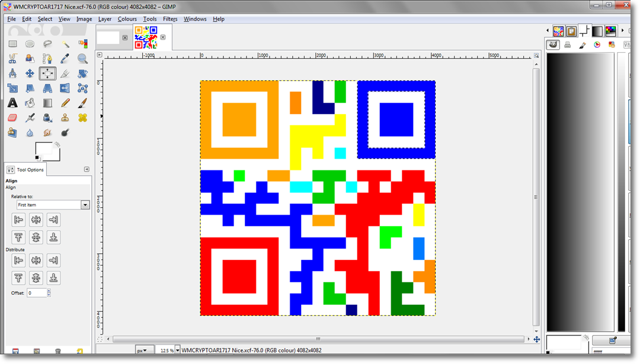Activate the Eraser tool
Viewport: 640px width, 364px height.
(12, 118)
